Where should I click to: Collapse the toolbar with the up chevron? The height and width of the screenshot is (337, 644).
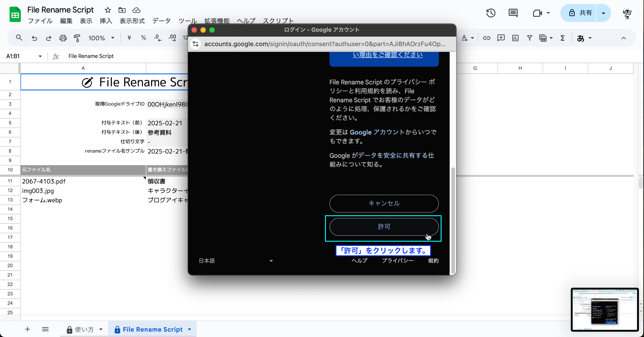[x=623, y=38]
